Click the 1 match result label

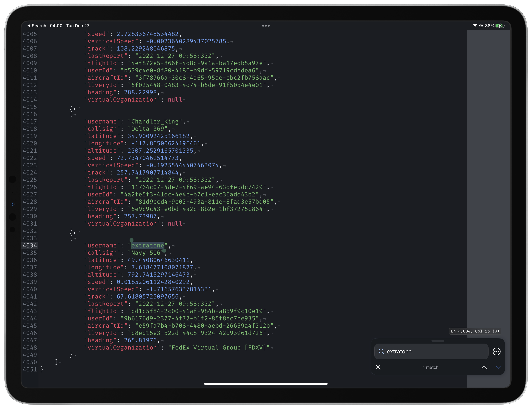430,367
